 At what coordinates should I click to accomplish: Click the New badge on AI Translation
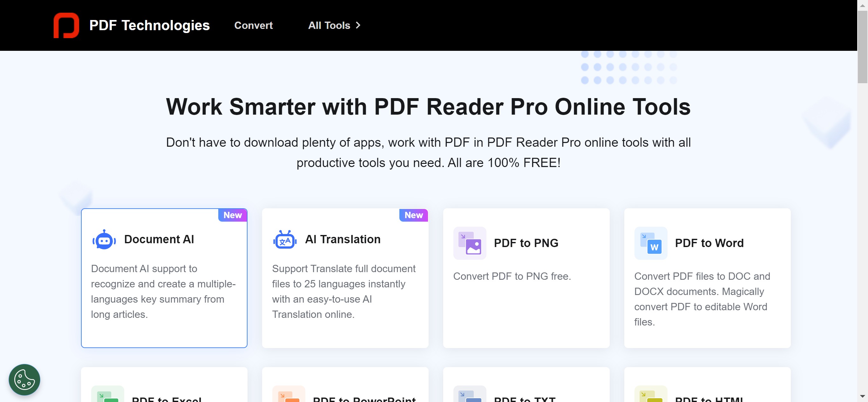pos(413,215)
